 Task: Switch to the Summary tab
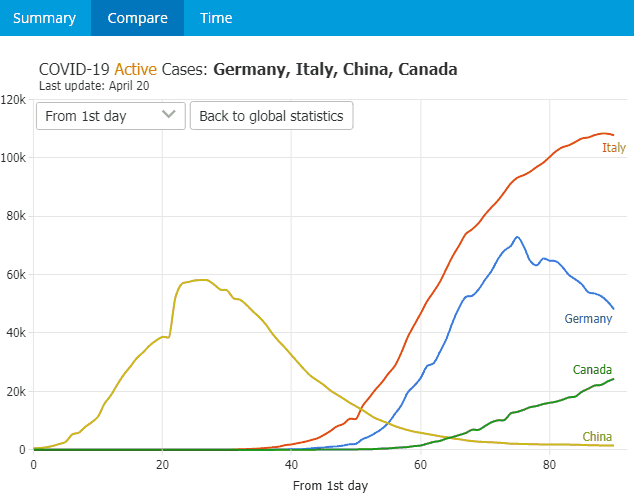45,18
